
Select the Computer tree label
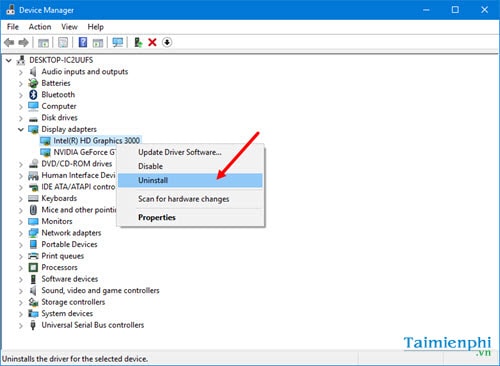pos(59,106)
